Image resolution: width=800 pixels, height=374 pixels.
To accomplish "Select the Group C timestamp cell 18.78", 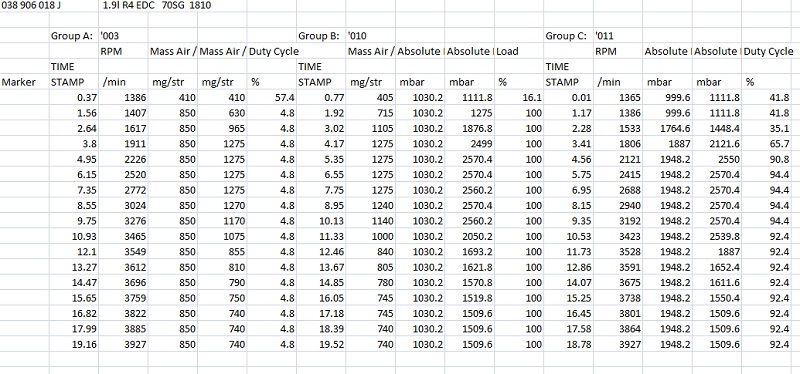I will click(x=568, y=344).
